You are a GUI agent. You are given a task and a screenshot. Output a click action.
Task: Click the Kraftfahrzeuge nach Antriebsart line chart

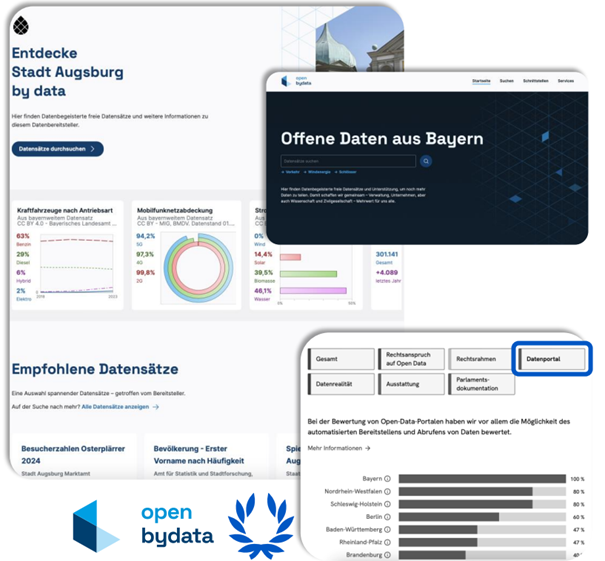[76, 265]
